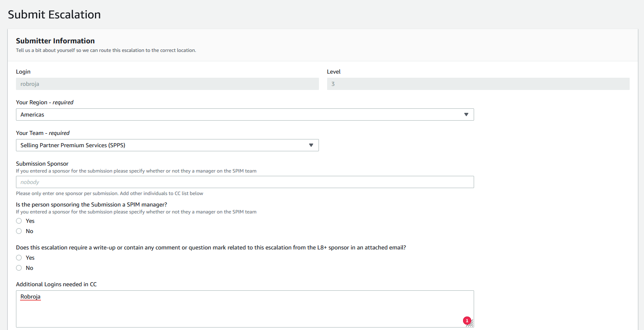Viewport: 644px width, 330px height.
Task: Click the Submission Sponsor label
Action: click(42, 164)
